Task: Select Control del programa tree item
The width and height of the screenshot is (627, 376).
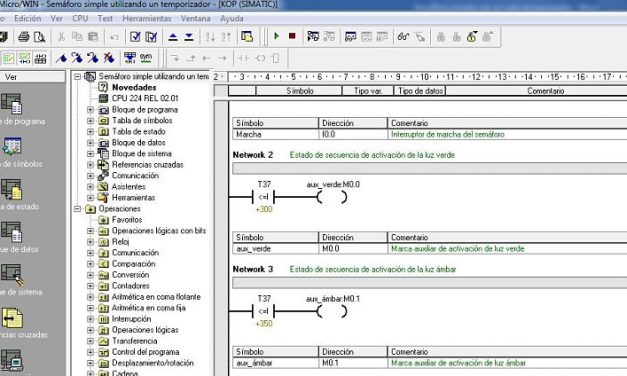Action: point(146,352)
